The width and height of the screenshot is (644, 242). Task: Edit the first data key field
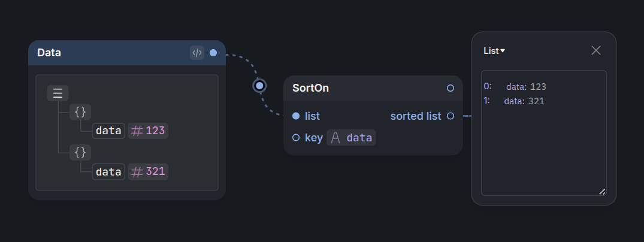[x=108, y=131]
